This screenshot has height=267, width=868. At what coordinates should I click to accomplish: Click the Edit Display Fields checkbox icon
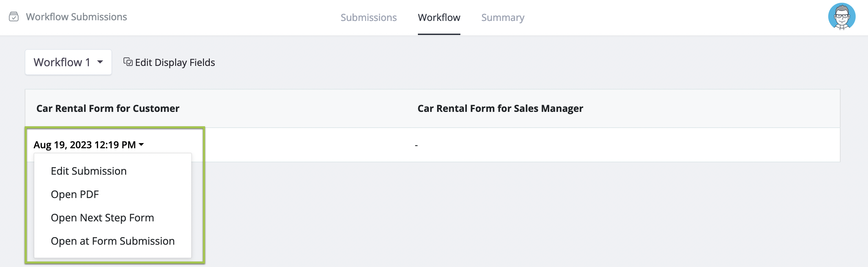click(128, 62)
